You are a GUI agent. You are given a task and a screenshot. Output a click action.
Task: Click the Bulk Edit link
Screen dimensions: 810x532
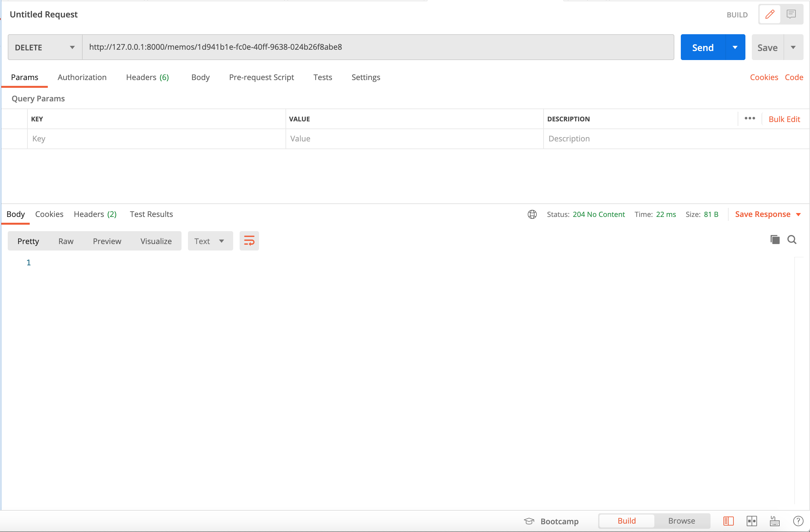784,119
